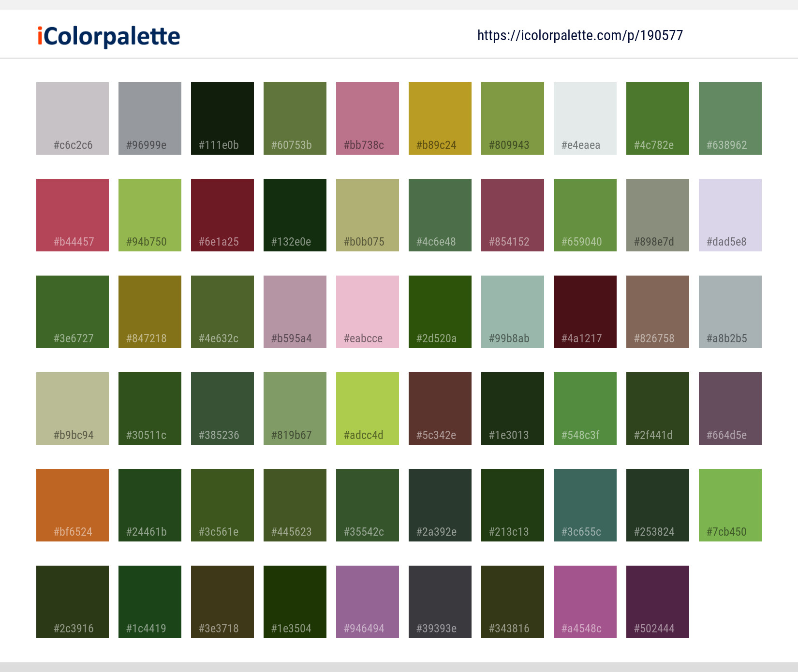Choose the green #4c782e swatch
The image size is (798, 672).
click(x=658, y=118)
